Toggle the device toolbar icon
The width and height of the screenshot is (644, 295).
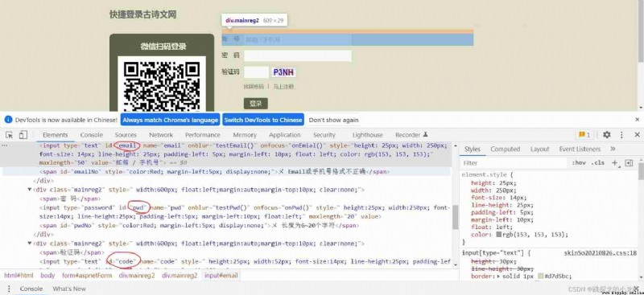[23, 134]
